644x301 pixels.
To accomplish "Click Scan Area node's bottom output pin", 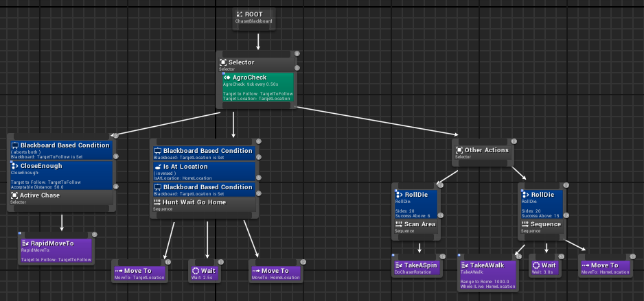I will (x=416, y=237).
